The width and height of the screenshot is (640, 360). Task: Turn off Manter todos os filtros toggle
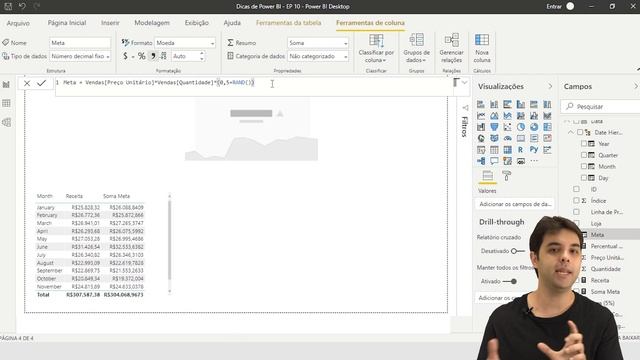pos(510,281)
